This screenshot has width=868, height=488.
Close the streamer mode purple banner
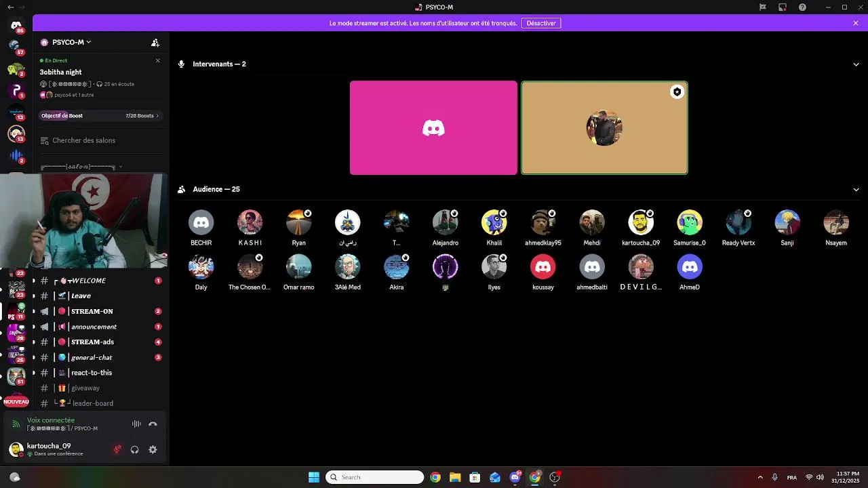(856, 23)
